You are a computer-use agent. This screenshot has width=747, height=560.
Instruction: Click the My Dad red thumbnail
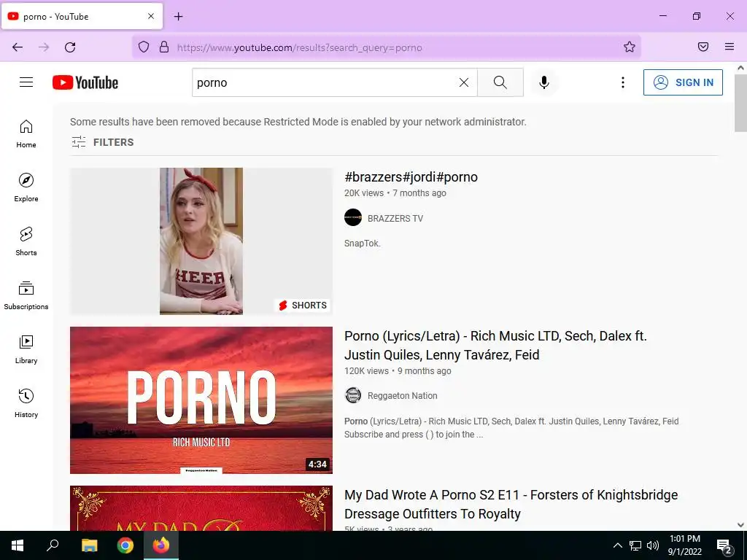[x=201, y=508]
